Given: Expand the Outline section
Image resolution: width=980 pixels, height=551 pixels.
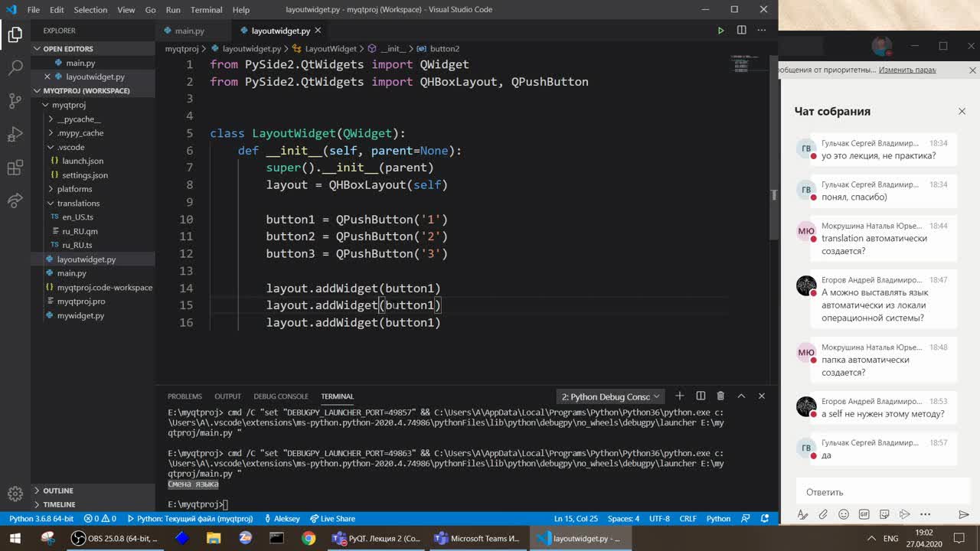Looking at the screenshot, I should [x=93, y=491].
